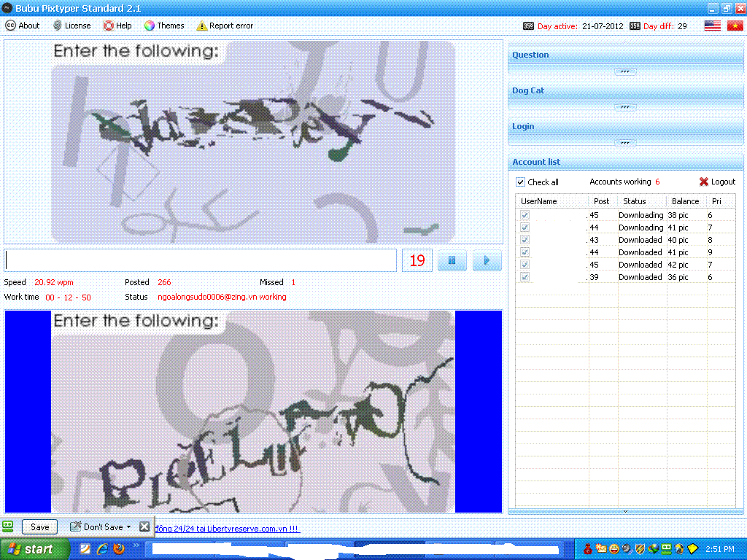Open Report error menu item
The image size is (747, 560).
point(225,26)
